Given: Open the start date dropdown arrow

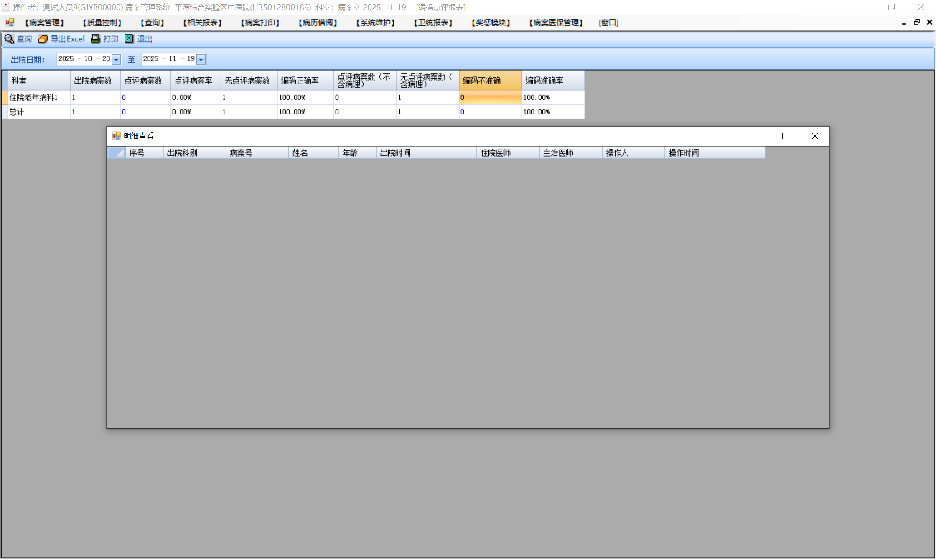Looking at the screenshot, I should [117, 59].
